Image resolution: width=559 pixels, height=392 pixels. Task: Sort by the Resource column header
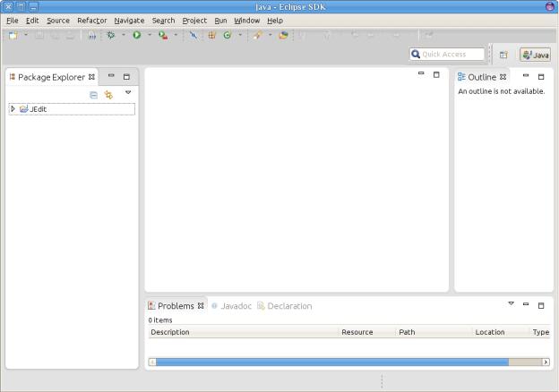tap(367, 332)
